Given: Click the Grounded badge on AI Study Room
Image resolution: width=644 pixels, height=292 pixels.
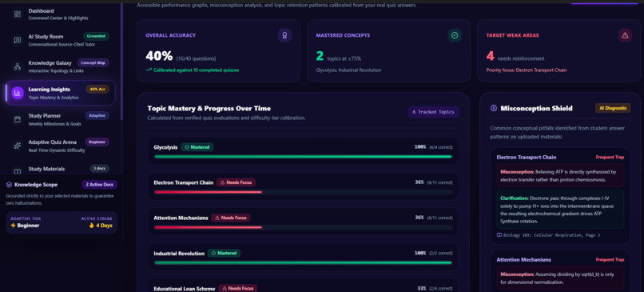Looking at the screenshot, I should point(96,36).
